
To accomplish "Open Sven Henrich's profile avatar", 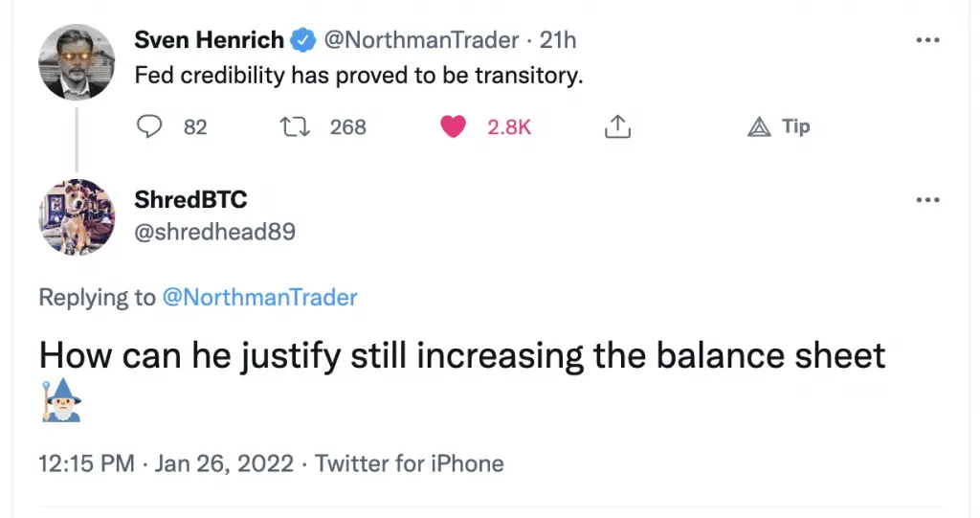I will pos(77,62).
